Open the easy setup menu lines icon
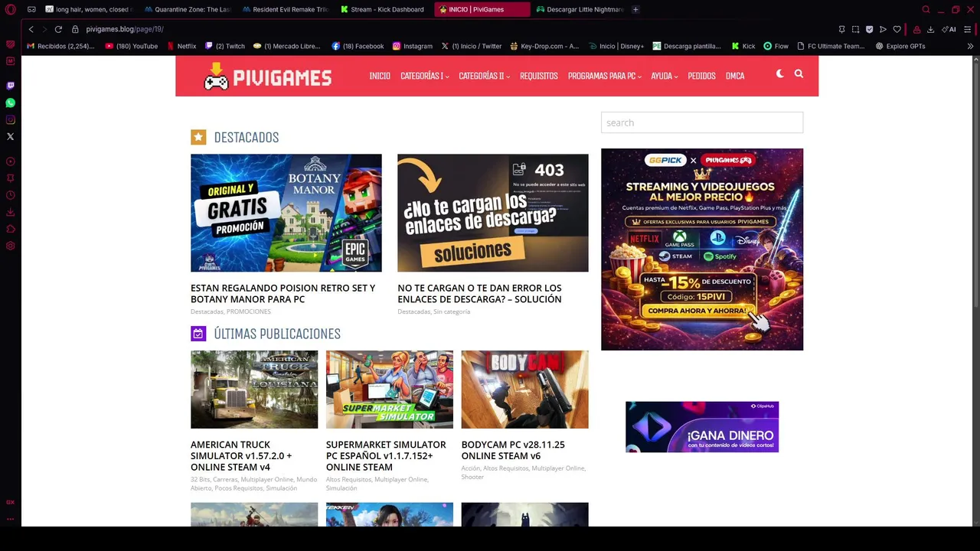This screenshot has height=551, width=980. pyautogui.click(x=969, y=29)
